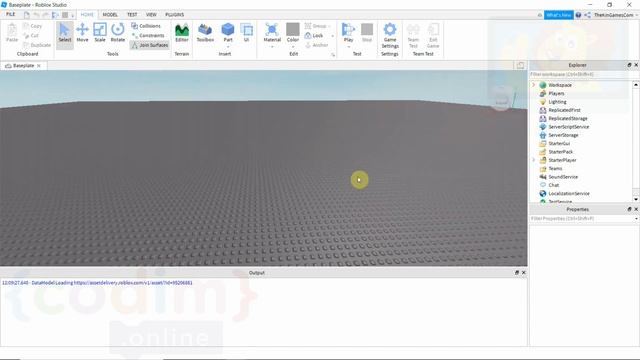Insert a new Part

(x=228, y=32)
